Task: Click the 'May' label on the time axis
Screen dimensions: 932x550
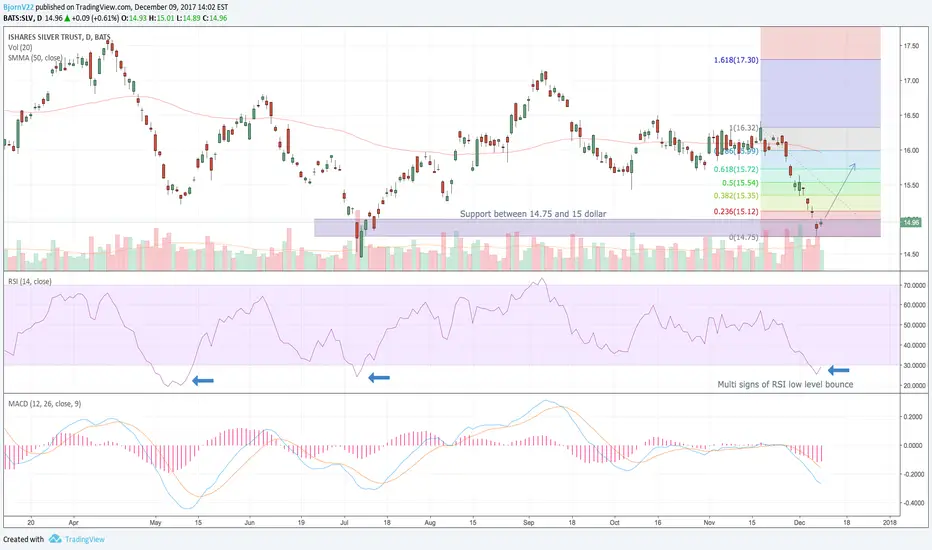Action: [x=155, y=523]
